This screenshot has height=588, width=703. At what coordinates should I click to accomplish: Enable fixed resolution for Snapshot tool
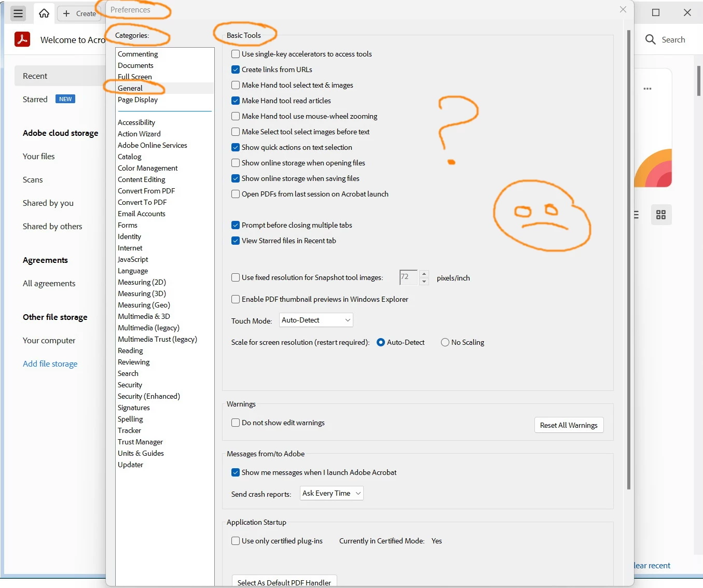pos(236,277)
